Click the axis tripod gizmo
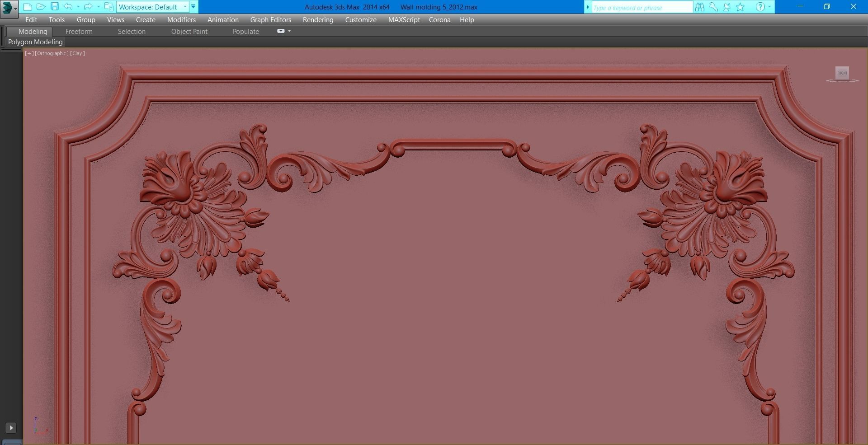This screenshot has width=868, height=445. (x=40, y=426)
